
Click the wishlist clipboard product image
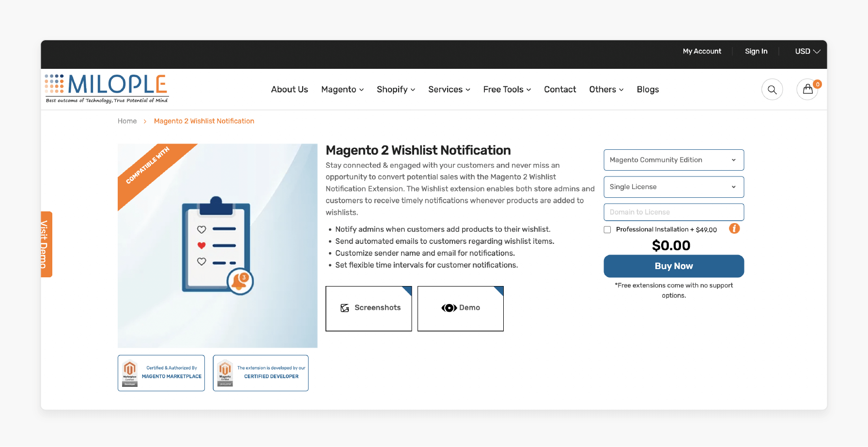click(x=217, y=245)
